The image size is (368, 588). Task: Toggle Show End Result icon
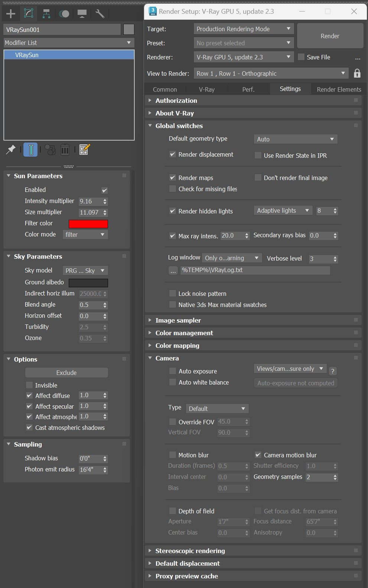tap(30, 150)
